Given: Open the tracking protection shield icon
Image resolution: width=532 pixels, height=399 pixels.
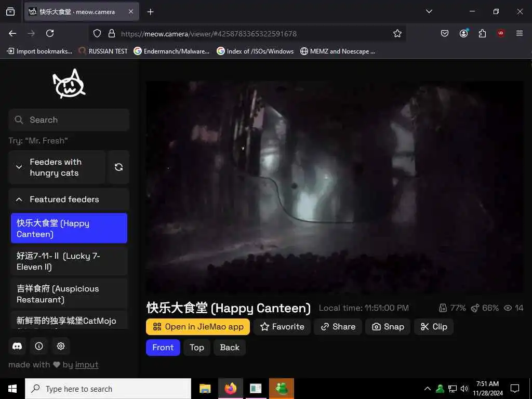Looking at the screenshot, I should point(97,33).
